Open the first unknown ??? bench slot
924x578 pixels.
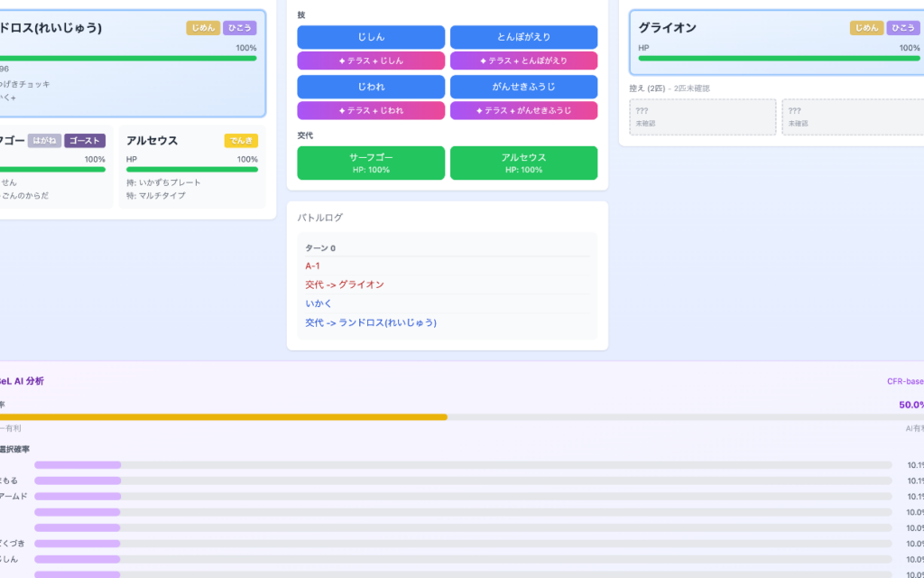coord(702,117)
